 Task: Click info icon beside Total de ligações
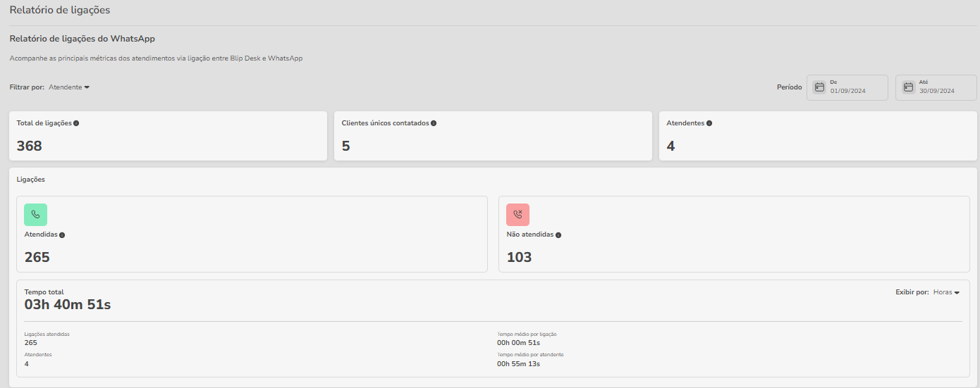pyautogui.click(x=76, y=123)
